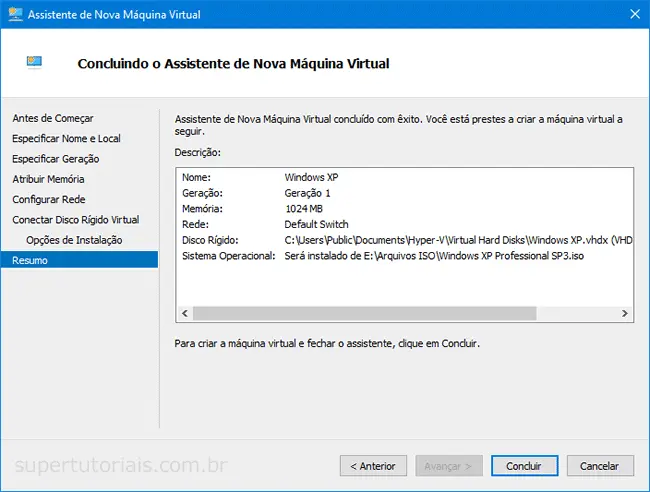Open the Especificar Geração step
This screenshot has width=650, height=492.
(55, 159)
